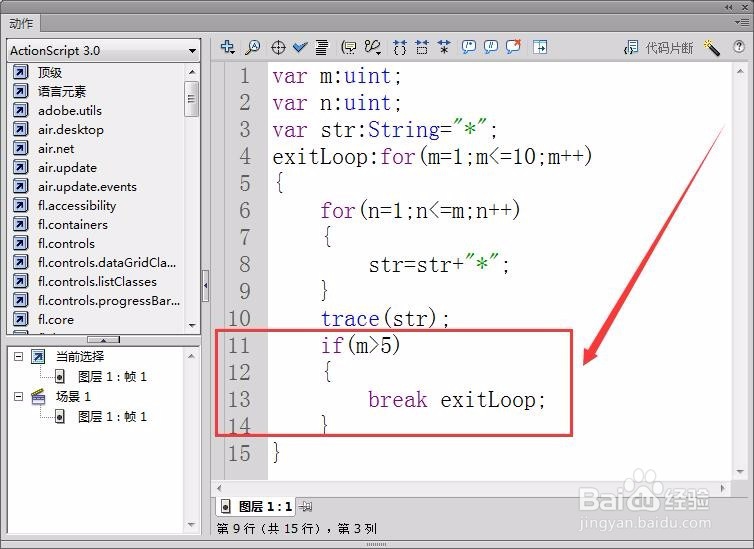Open air.update.events package entry
The width and height of the screenshot is (754, 549).
coord(87,187)
